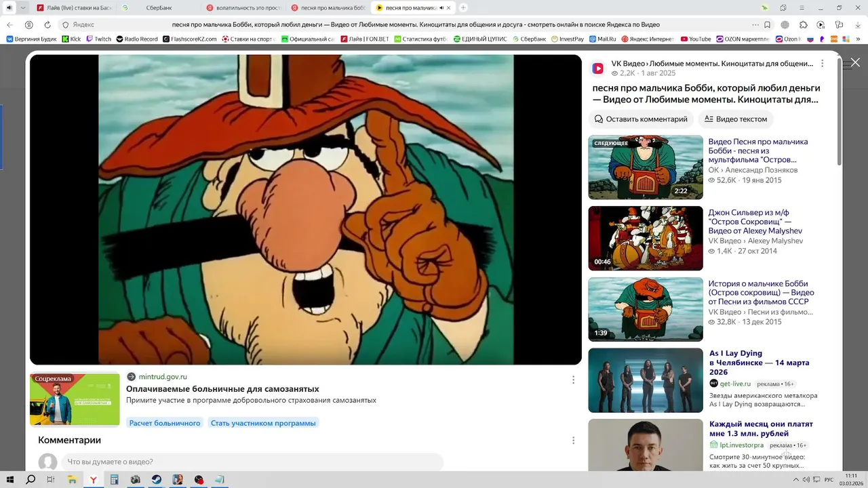868x488 pixels.
Task: Expand the tab list chevron at top left
Action: [23, 7]
